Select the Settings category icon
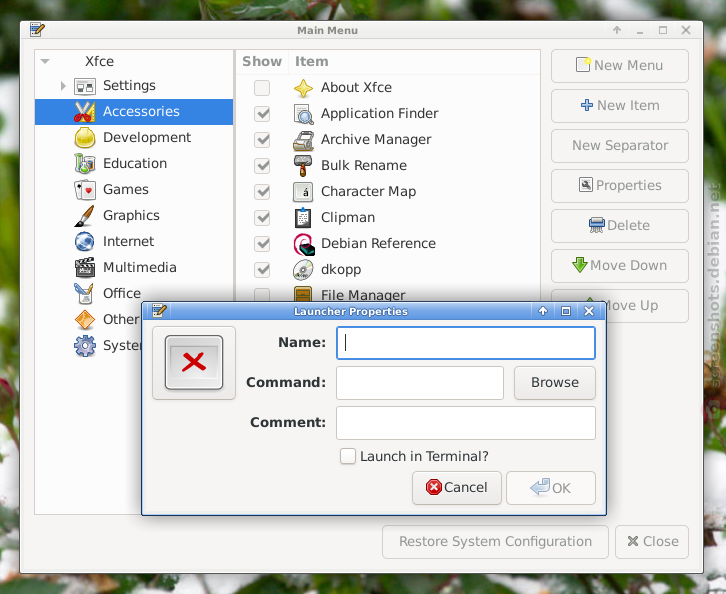The height and width of the screenshot is (594, 726). pos(85,86)
